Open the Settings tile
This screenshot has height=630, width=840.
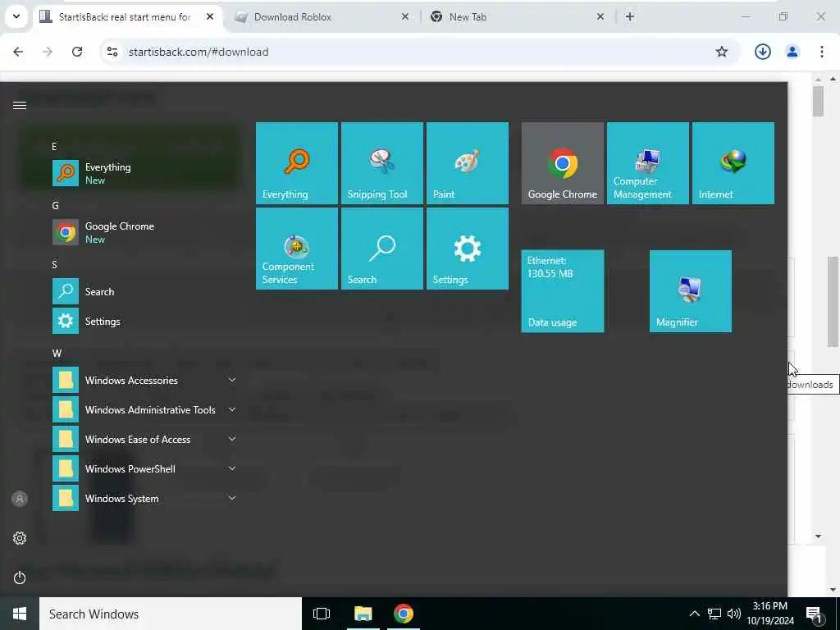pyautogui.click(x=467, y=249)
